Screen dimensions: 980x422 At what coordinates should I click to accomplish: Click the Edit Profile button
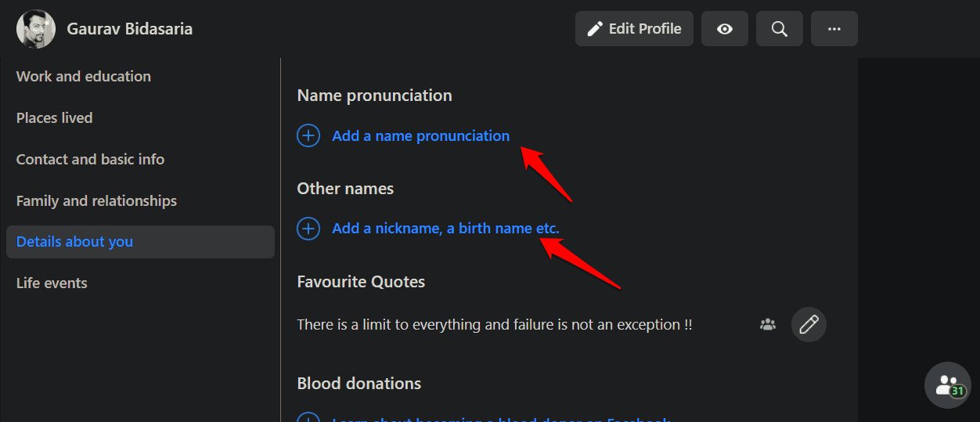[x=634, y=29]
